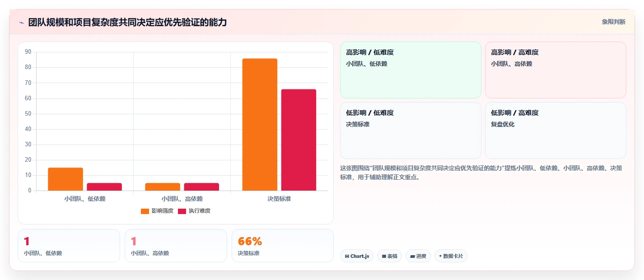
Task: Click the 决策标准 x-axis label
Action: (279, 199)
